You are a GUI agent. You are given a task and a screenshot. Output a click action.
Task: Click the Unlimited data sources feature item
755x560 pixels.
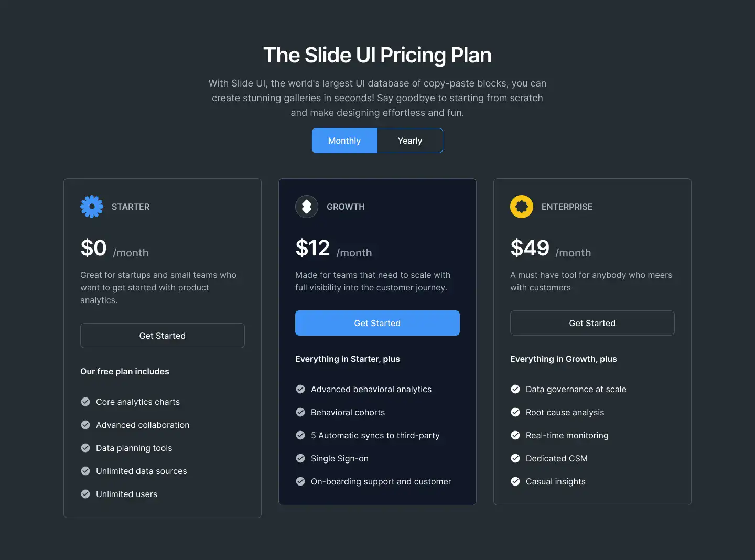(134, 471)
